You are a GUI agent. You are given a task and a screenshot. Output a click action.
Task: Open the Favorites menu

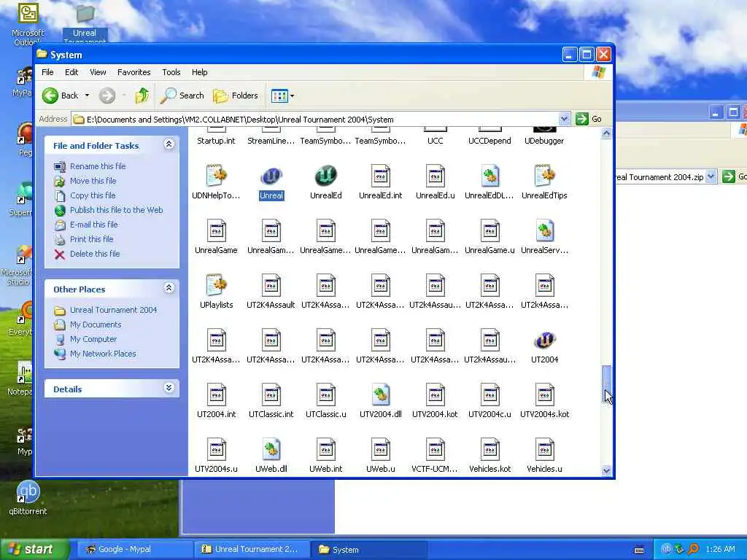[x=134, y=72]
